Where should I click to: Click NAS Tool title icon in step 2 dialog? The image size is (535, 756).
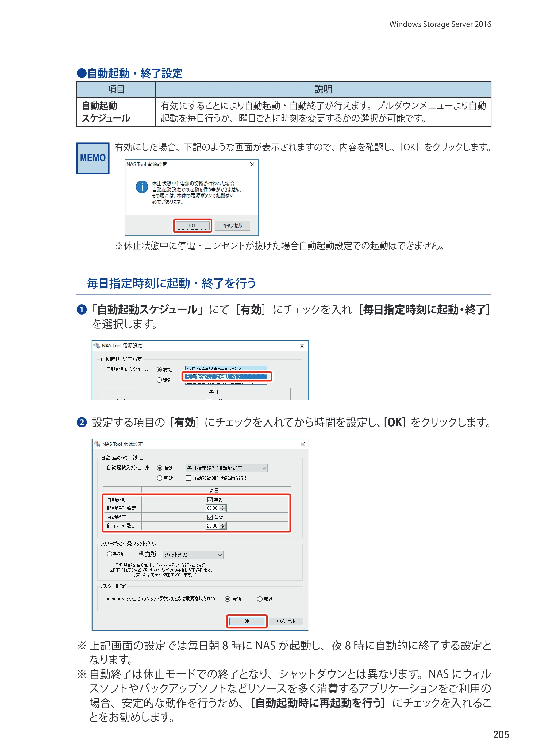pos(97,444)
